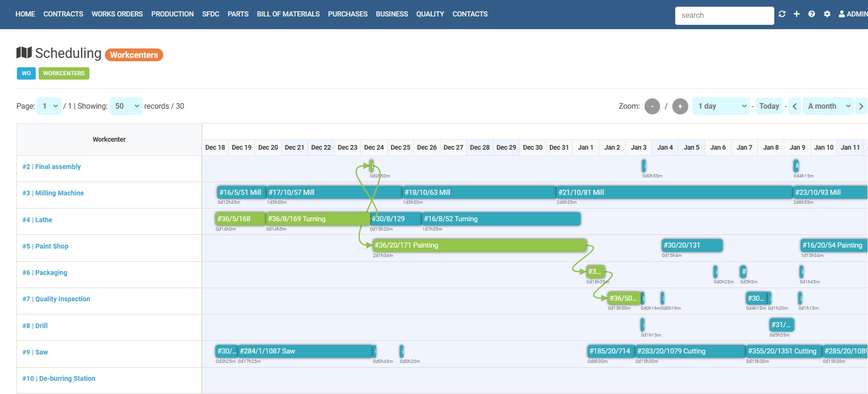Image resolution: width=868 pixels, height=394 pixels.
Task: Switch to WO scheduling view
Action: pos(26,73)
